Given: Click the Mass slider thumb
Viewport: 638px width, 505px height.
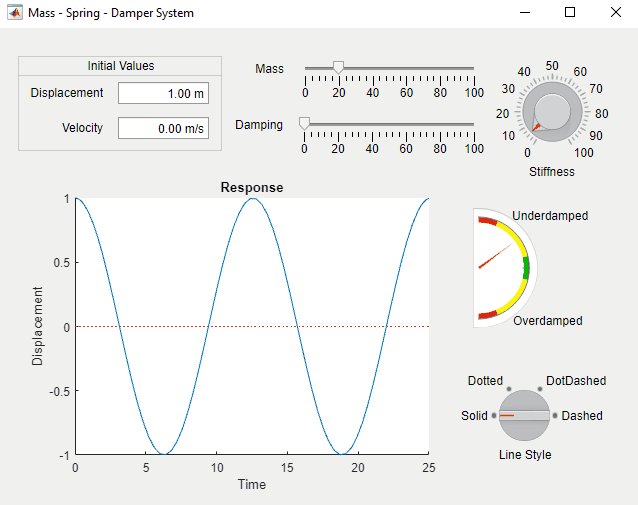Looking at the screenshot, I should (339, 68).
